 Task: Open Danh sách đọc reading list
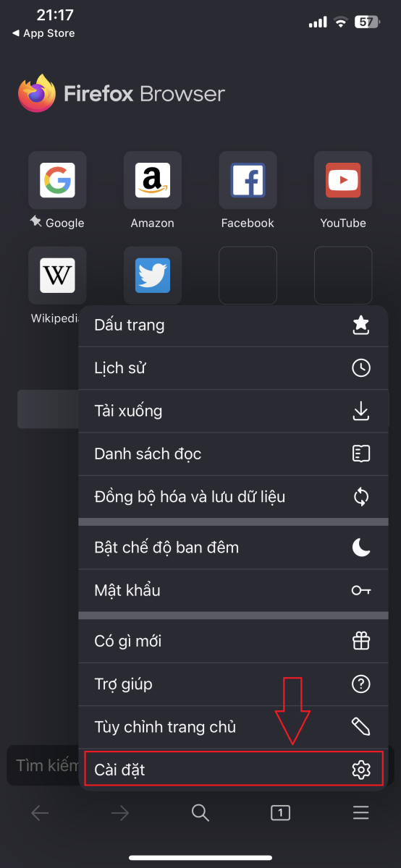click(233, 454)
